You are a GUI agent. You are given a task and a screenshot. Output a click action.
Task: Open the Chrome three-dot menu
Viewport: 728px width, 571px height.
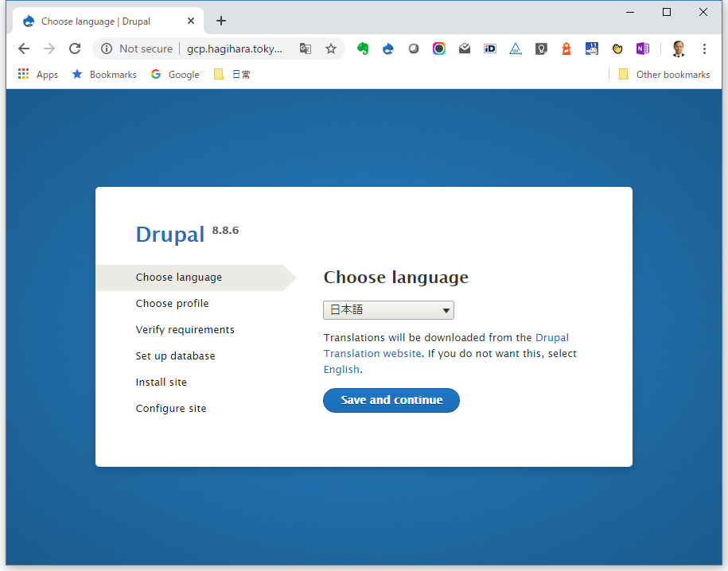point(704,49)
